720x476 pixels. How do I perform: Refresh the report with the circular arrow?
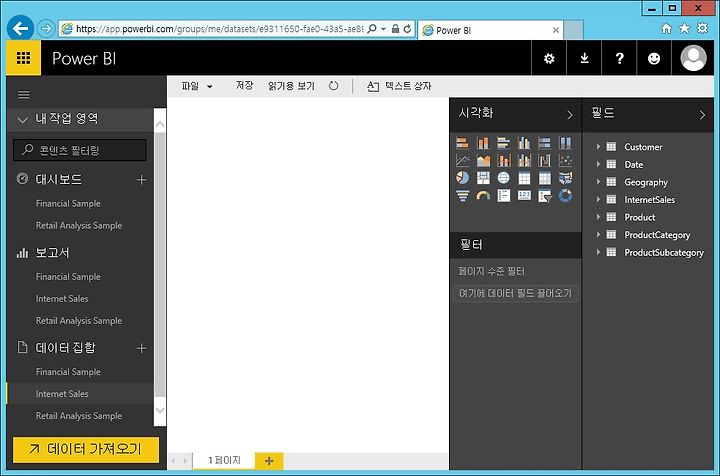[334, 86]
